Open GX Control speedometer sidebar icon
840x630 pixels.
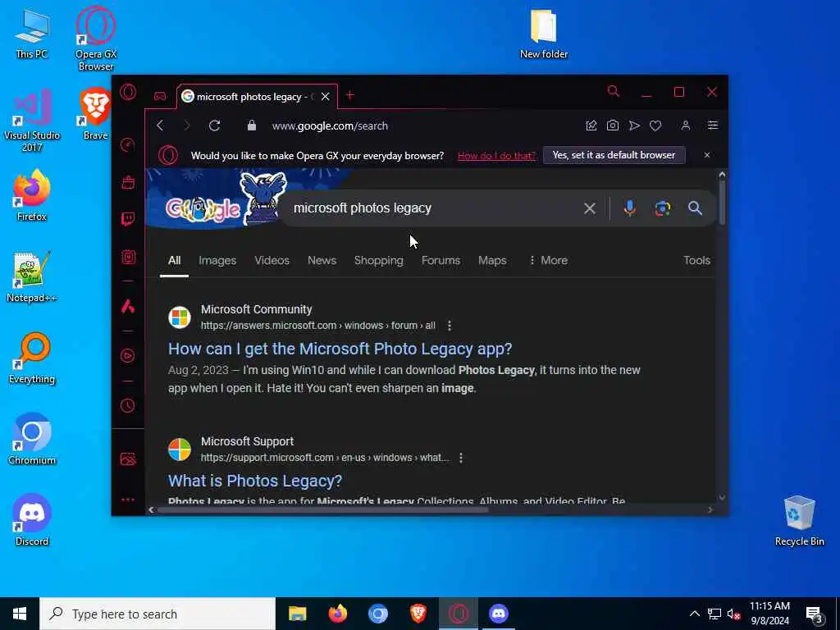coord(127,144)
